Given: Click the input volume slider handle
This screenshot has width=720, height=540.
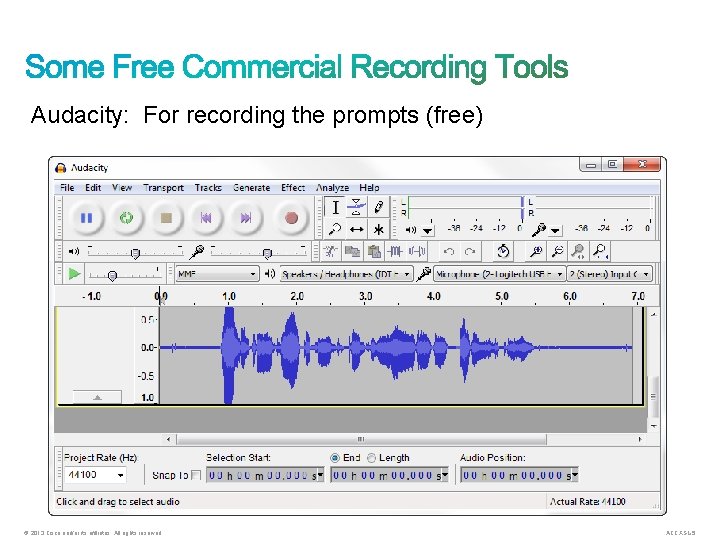Looking at the screenshot, I should (x=267, y=253).
